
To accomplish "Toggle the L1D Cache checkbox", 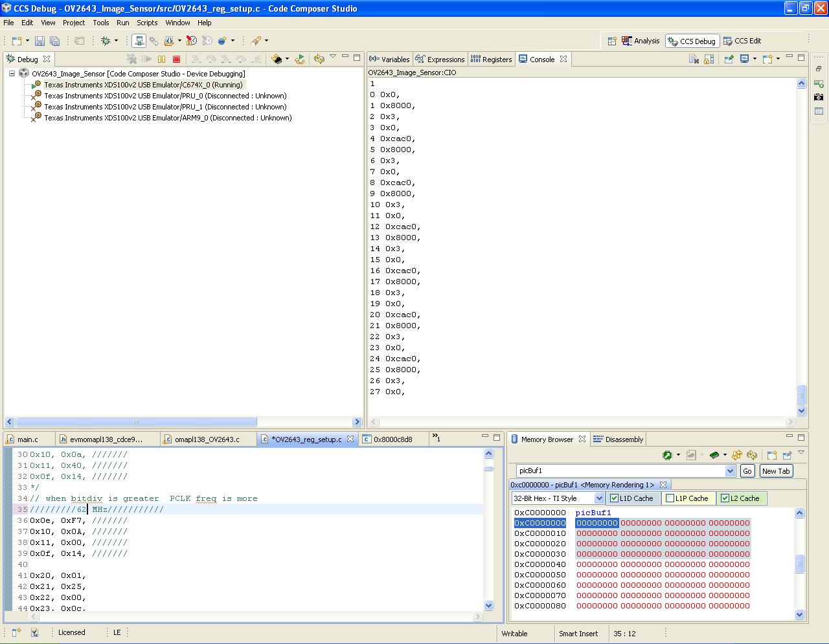I will click(x=615, y=498).
